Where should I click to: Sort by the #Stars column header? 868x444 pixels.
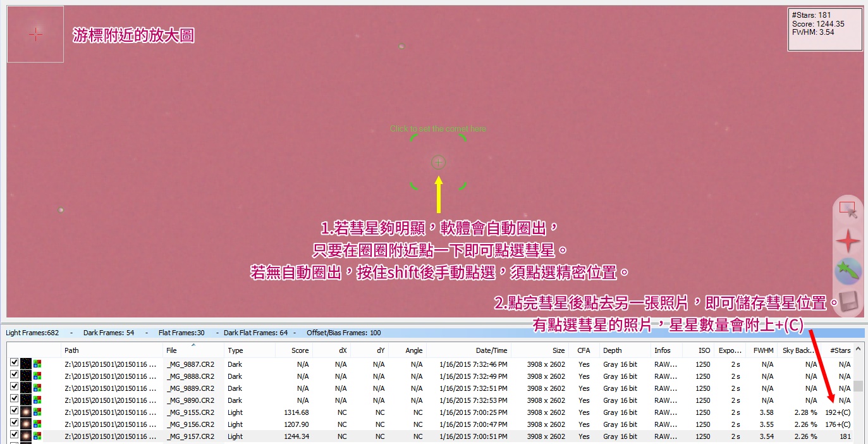click(840, 350)
